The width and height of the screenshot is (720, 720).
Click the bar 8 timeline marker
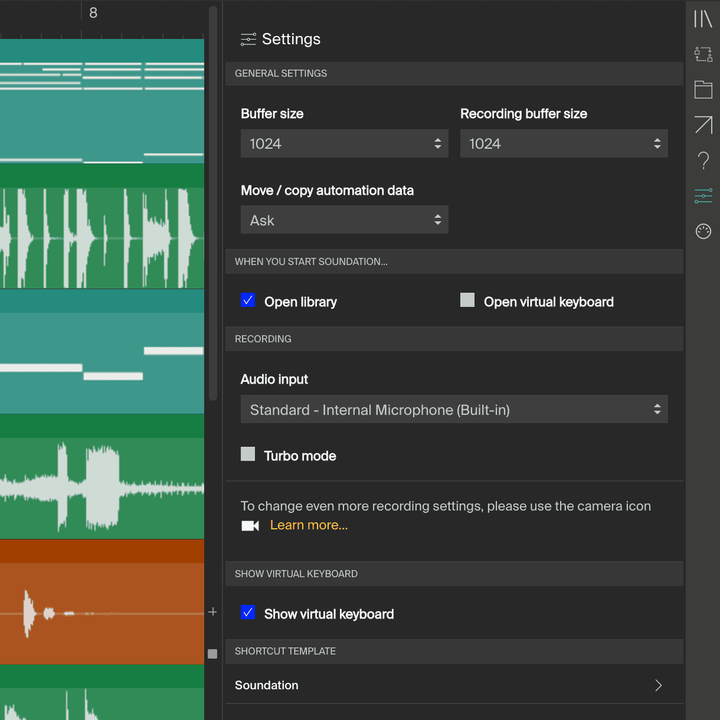click(x=93, y=13)
